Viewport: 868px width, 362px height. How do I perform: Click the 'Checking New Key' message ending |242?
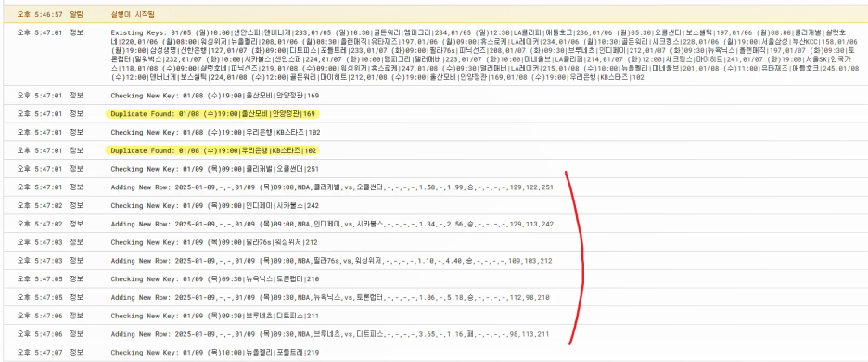pos(215,206)
